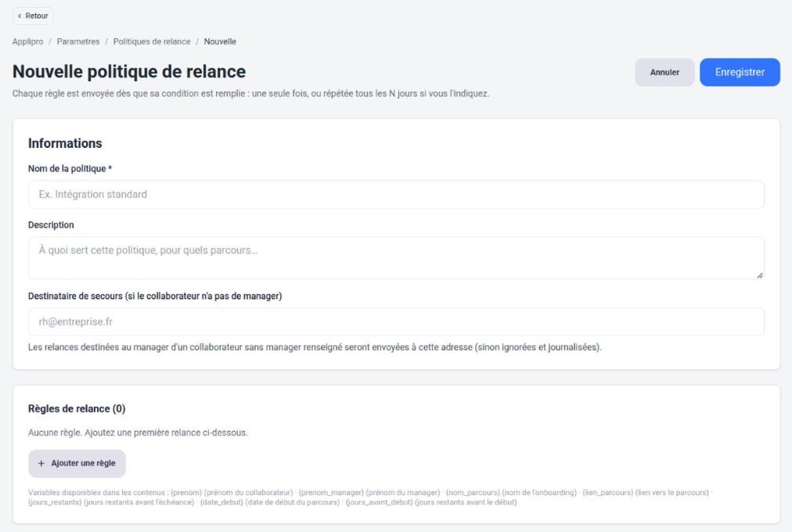Click the Informations section heading

65,143
